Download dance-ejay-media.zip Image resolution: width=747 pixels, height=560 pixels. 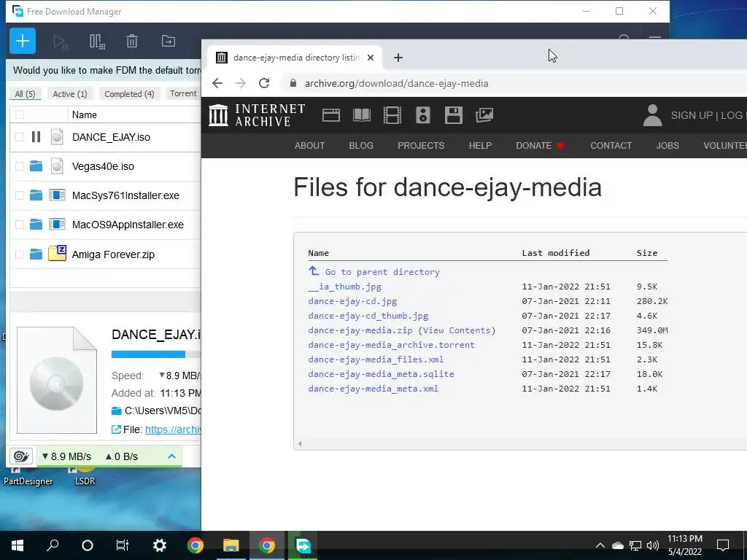click(x=360, y=330)
